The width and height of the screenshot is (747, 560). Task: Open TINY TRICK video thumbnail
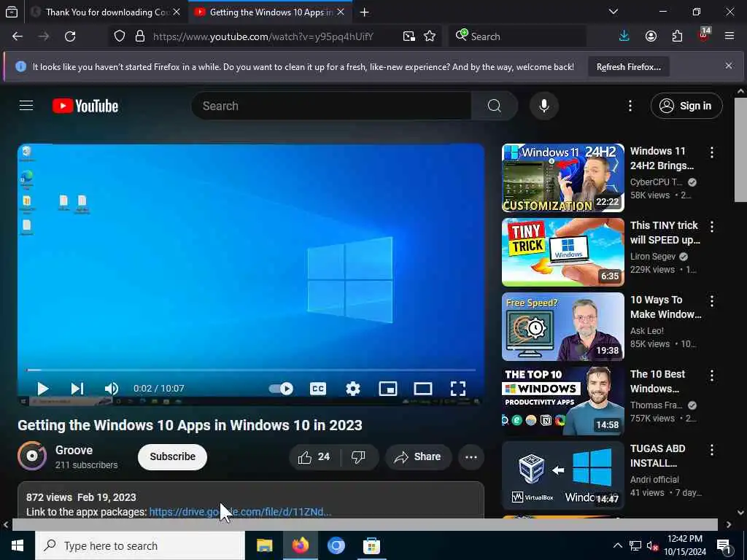tap(562, 252)
